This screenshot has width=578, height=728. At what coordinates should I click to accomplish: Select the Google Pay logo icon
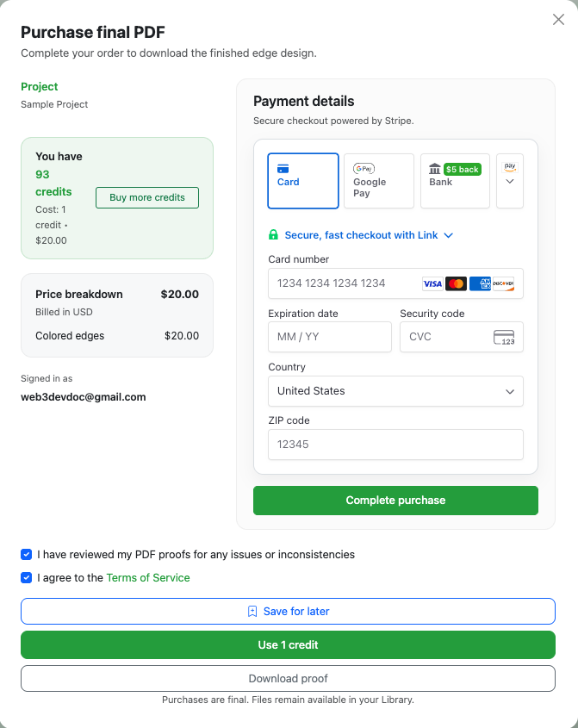[364, 168]
